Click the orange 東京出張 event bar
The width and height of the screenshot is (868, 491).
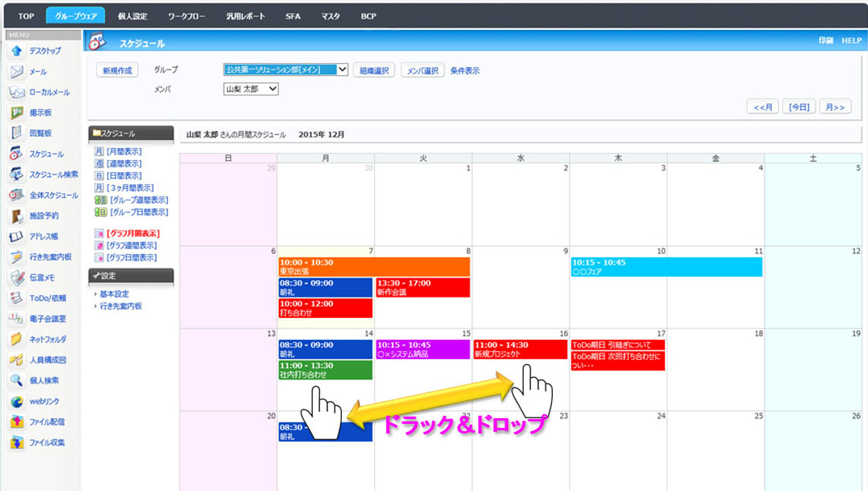[373, 267]
